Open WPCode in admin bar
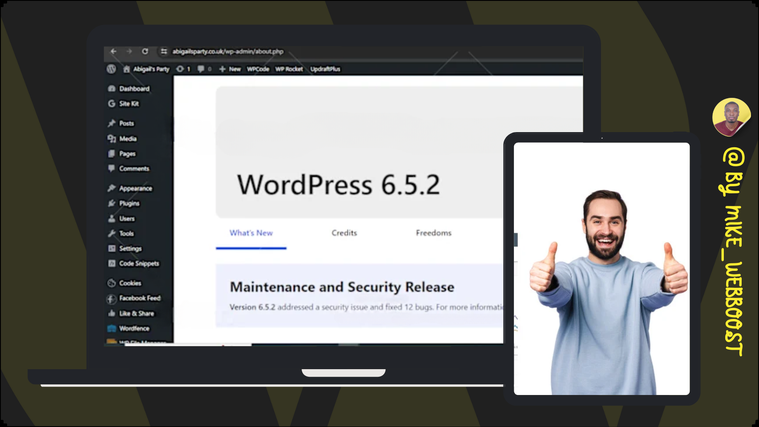 click(258, 69)
